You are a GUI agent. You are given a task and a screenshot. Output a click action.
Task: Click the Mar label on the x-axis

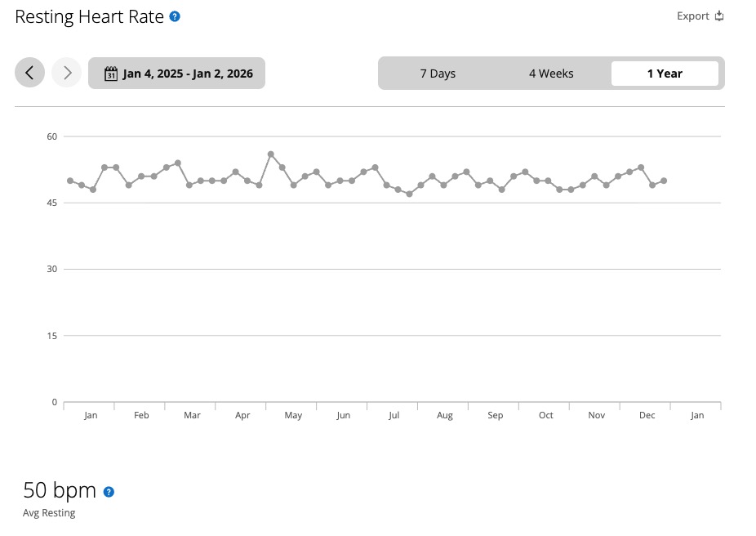pos(192,415)
